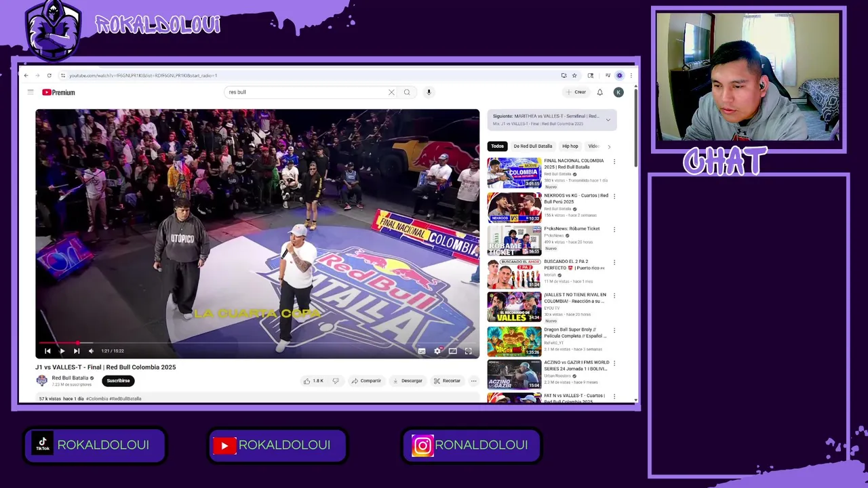Toggle video subtitles on
868x488 pixels.
422,351
